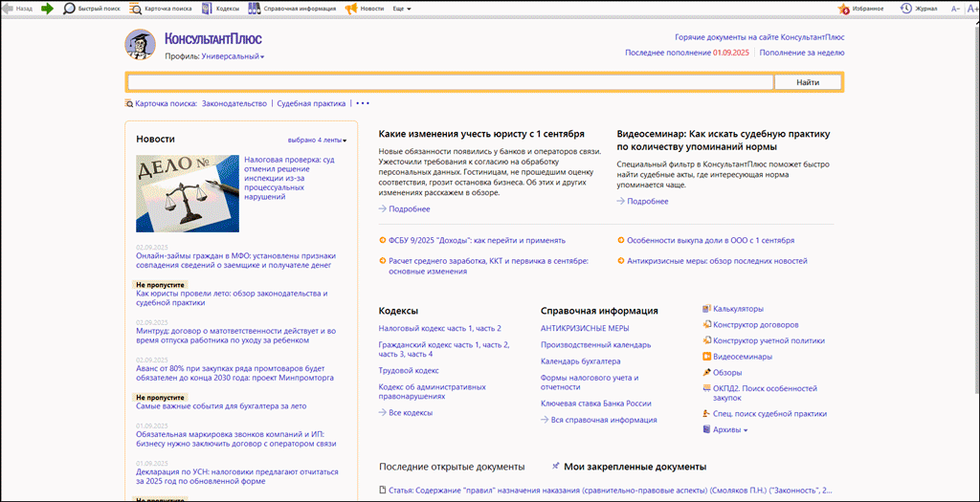
Task: Open Ключевая ставка Банка России link
Action: [x=596, y=404]
